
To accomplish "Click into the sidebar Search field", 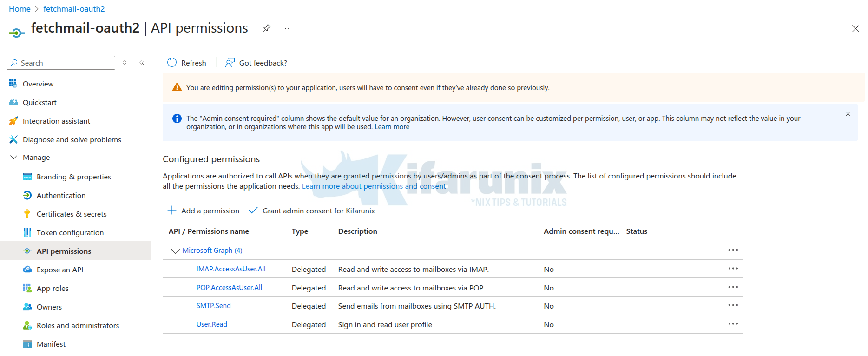I will click(61, 63).
